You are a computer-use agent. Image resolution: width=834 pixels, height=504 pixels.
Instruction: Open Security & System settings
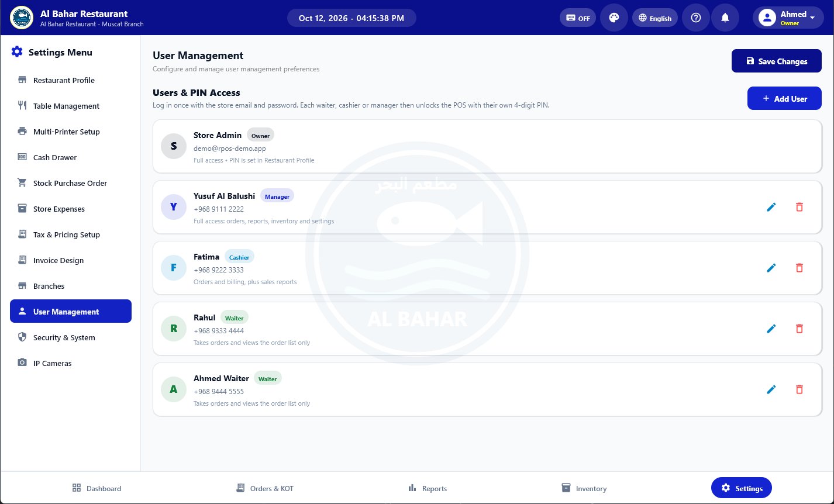click(71, 337)
